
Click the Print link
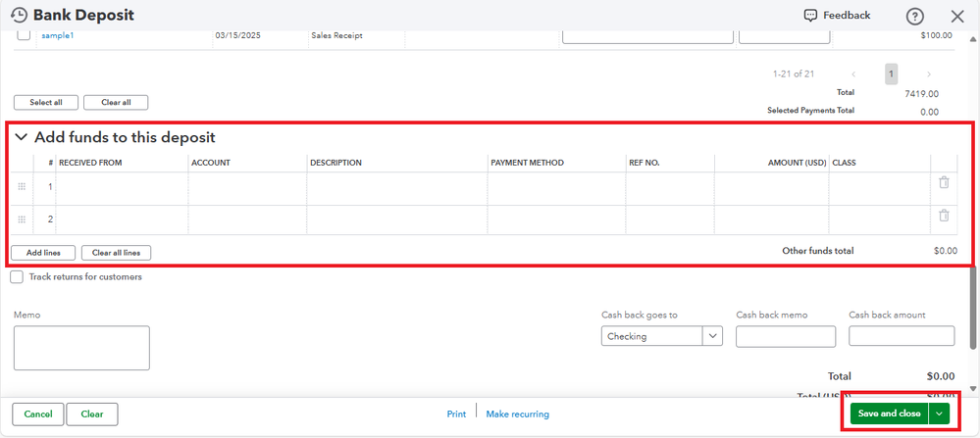pos(456,414)
